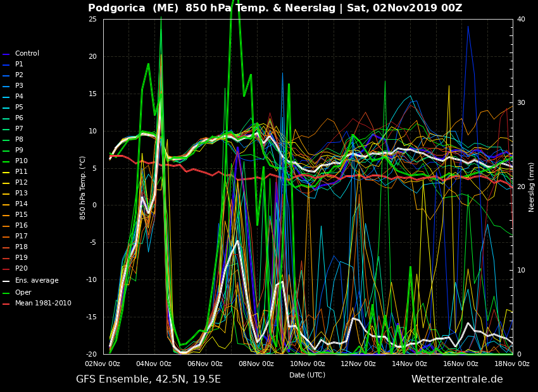
Task: Click the P20 legend label
Action: [x=22, y=268]
